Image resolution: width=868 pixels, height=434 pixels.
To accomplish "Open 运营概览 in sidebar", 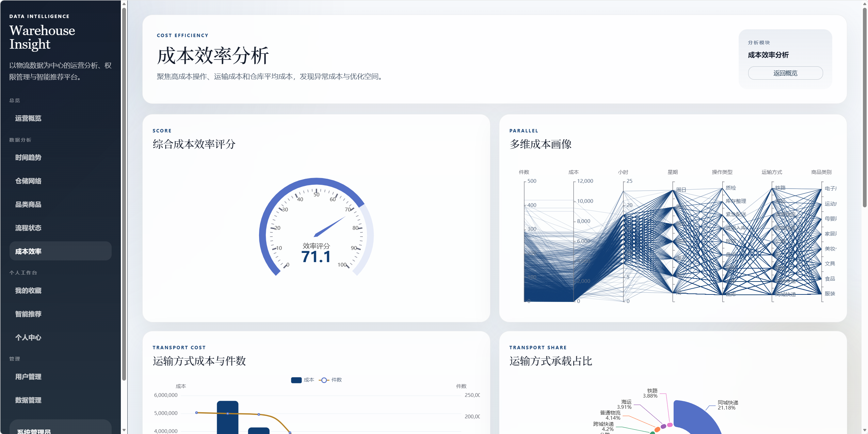I will coord(28,118).
